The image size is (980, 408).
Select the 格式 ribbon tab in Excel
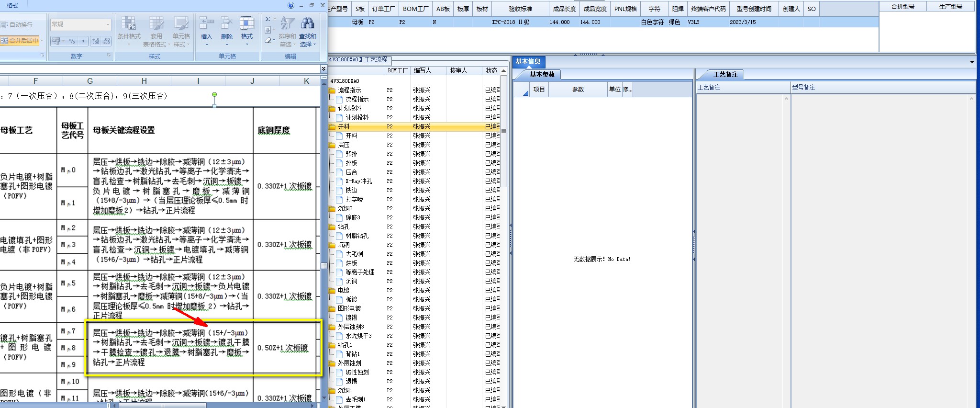12,5
